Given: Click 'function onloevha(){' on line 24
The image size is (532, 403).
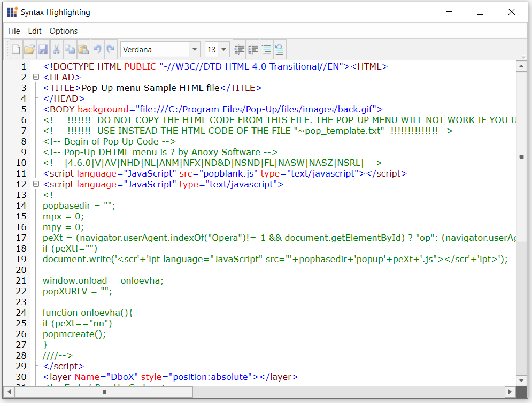Looking at the screenshot, I should [x=88, y=313].
